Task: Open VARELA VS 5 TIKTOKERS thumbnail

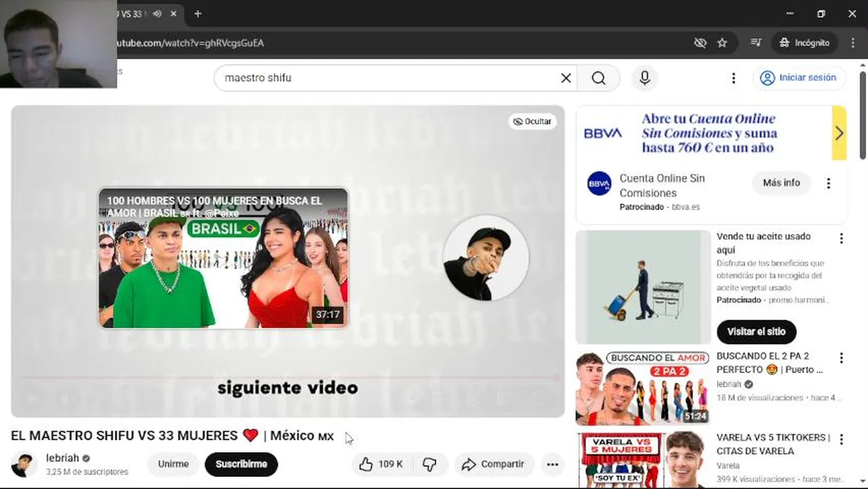Action: pos(643,459)
